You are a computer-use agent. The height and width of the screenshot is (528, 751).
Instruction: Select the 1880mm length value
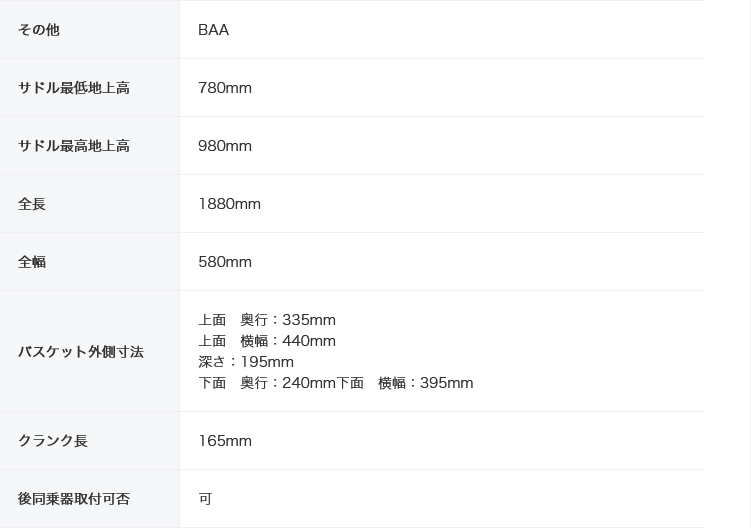coord(229,204)
